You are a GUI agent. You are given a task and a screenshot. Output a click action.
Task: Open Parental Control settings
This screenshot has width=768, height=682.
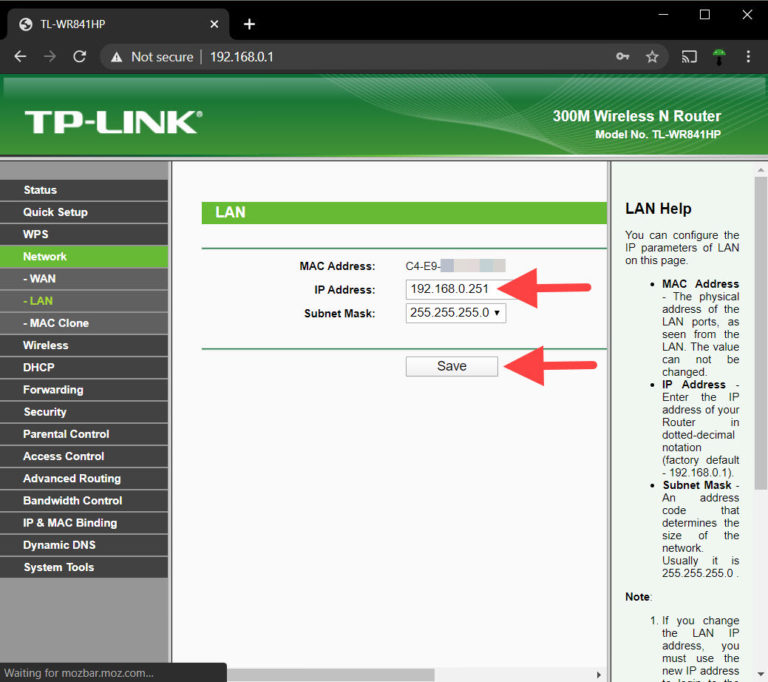tap(84, 434)
